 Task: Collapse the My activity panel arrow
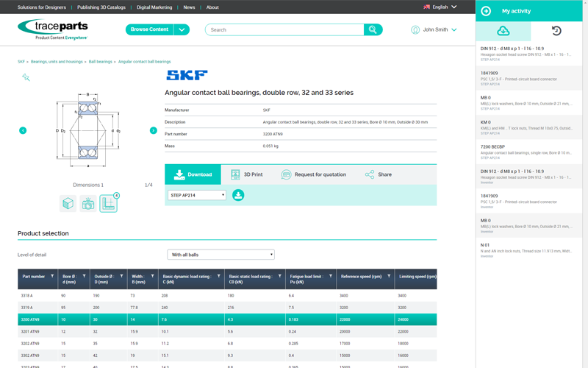coord(486,11)
